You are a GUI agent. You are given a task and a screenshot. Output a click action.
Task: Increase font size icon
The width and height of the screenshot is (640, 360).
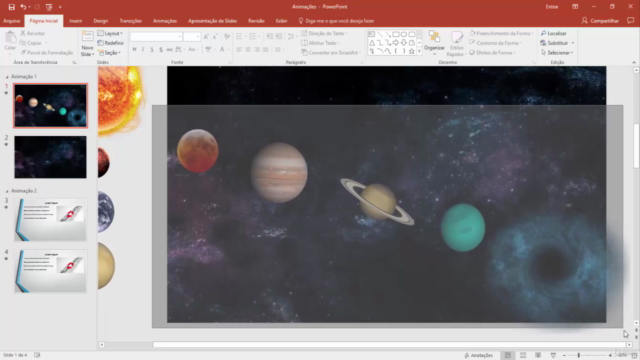tap(206, 37)
